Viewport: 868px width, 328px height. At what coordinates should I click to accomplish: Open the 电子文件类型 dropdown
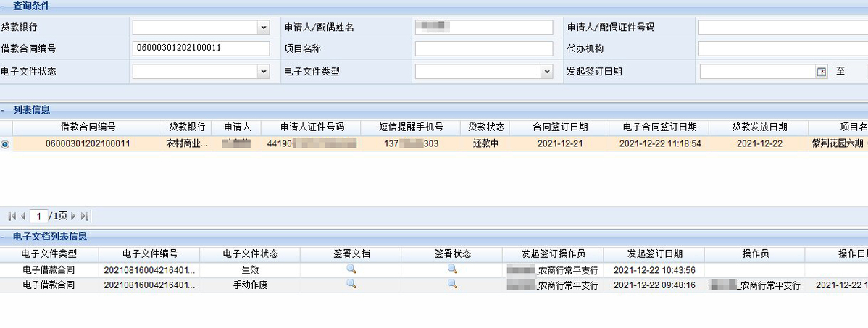(x=547, y=72)
